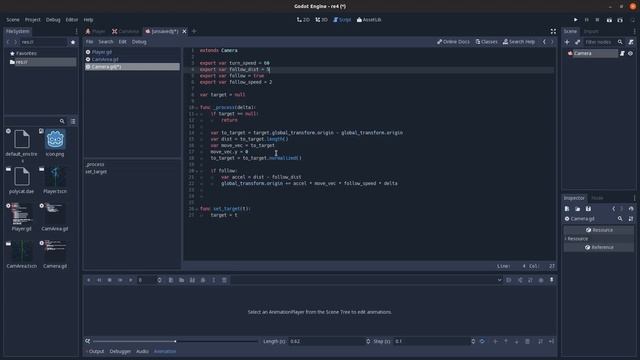Viewport: 640px width, 360px height.
Task: Save the resource in Inspector
Action: coord(588,209)
